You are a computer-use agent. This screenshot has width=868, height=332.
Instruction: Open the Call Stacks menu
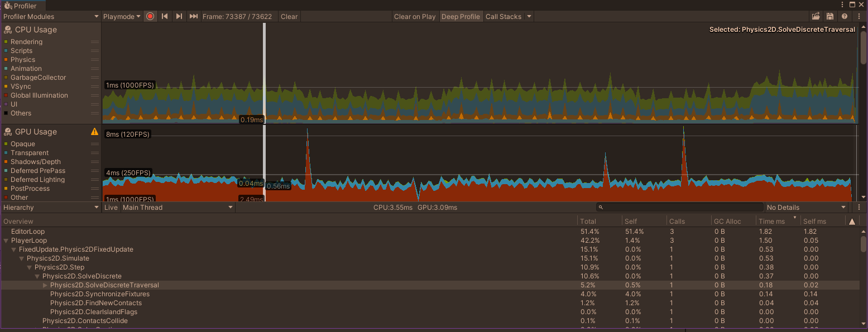[504, 16]
